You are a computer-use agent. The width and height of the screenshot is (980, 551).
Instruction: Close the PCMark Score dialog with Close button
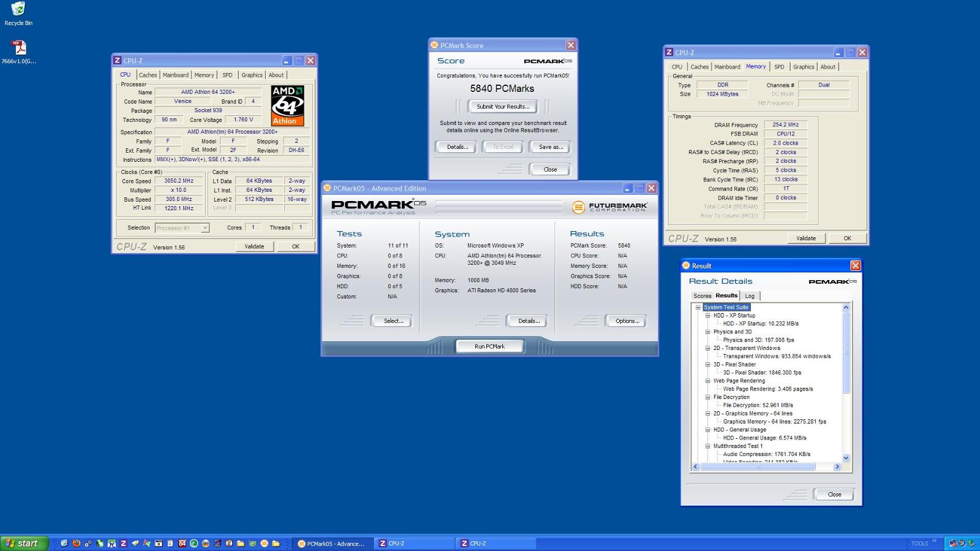[550, 169]
